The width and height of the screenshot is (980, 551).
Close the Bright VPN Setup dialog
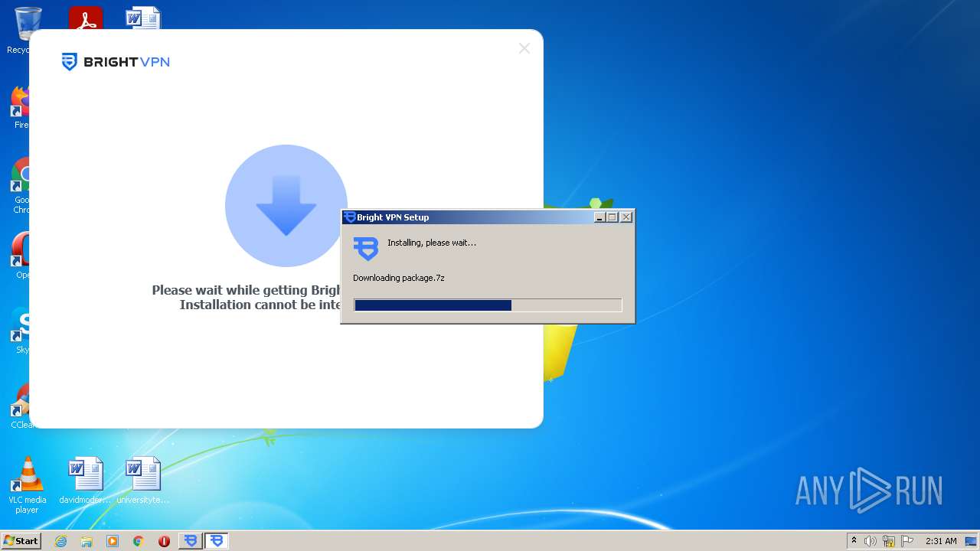click(x=626, y=217)
